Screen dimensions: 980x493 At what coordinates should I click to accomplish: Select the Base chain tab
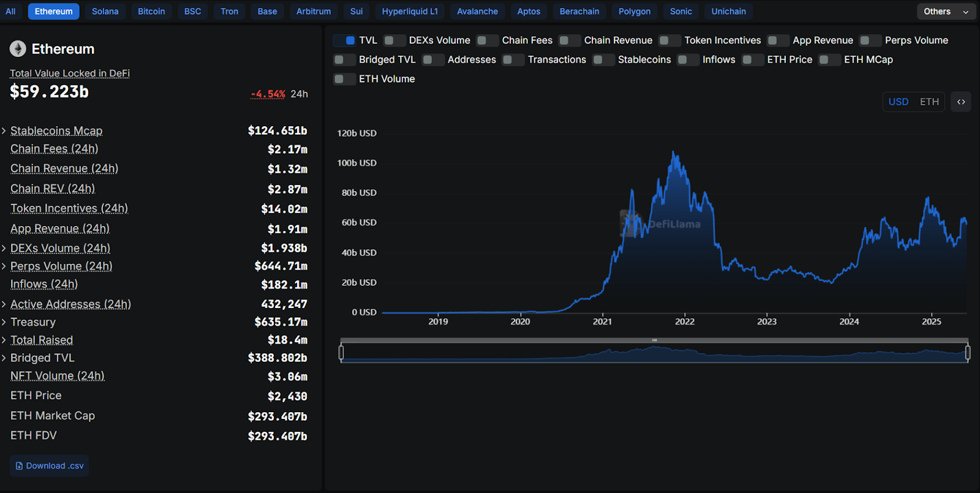267,12
